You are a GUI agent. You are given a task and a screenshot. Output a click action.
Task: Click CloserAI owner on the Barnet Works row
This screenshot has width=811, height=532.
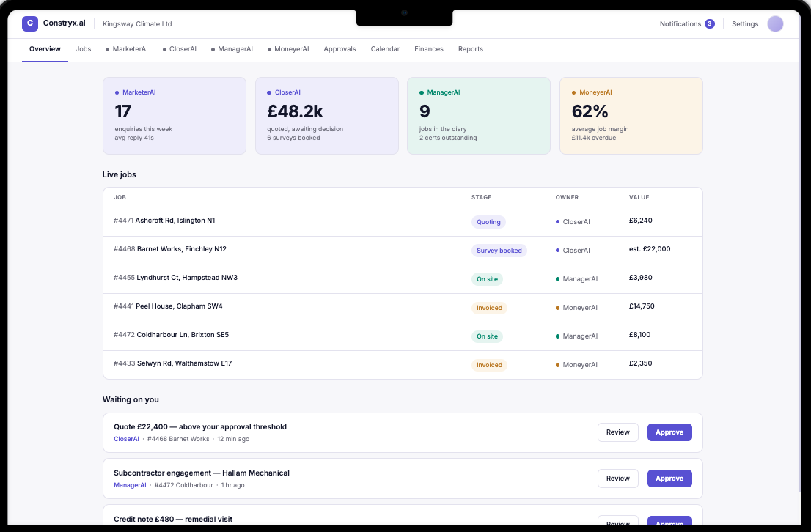[573, 251]
